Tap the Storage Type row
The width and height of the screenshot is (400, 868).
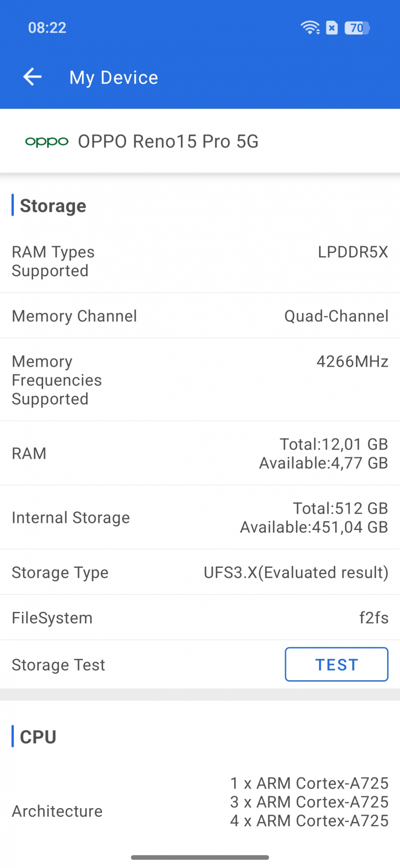click(200, 573)
